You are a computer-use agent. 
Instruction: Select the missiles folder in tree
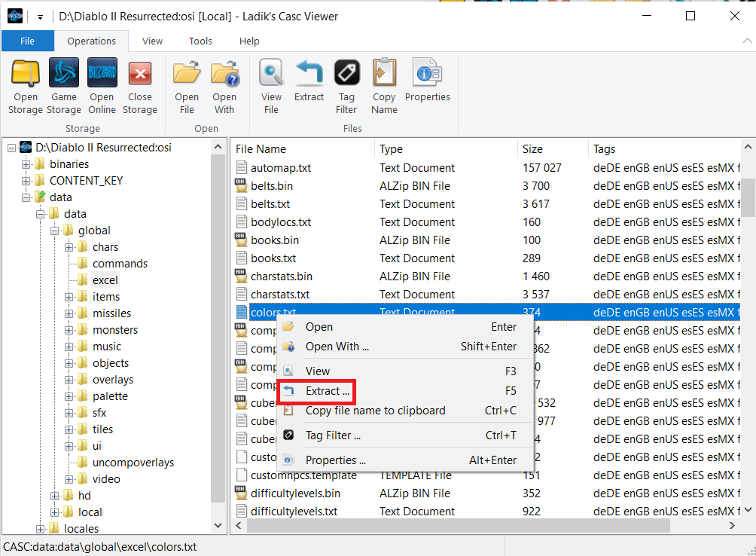coord(112,313)
